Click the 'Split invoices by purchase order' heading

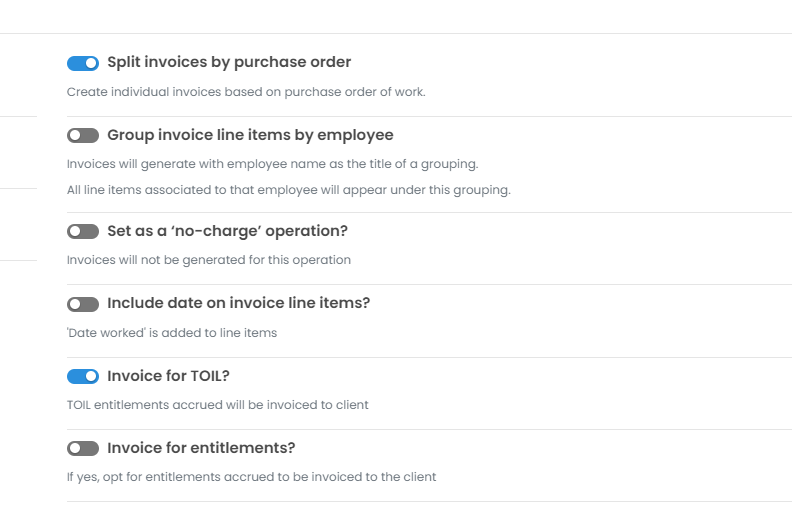click(x=229, y=62)
